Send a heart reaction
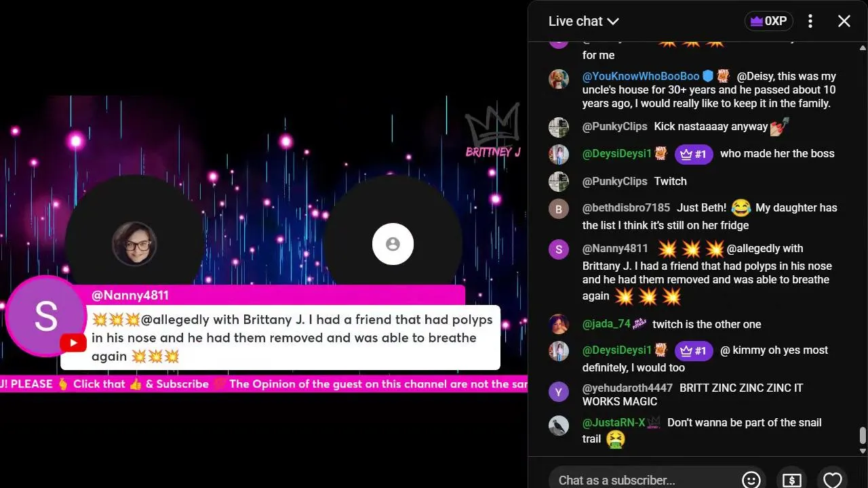The width and height of the screenshot is (868, 488). coord(832,479)
